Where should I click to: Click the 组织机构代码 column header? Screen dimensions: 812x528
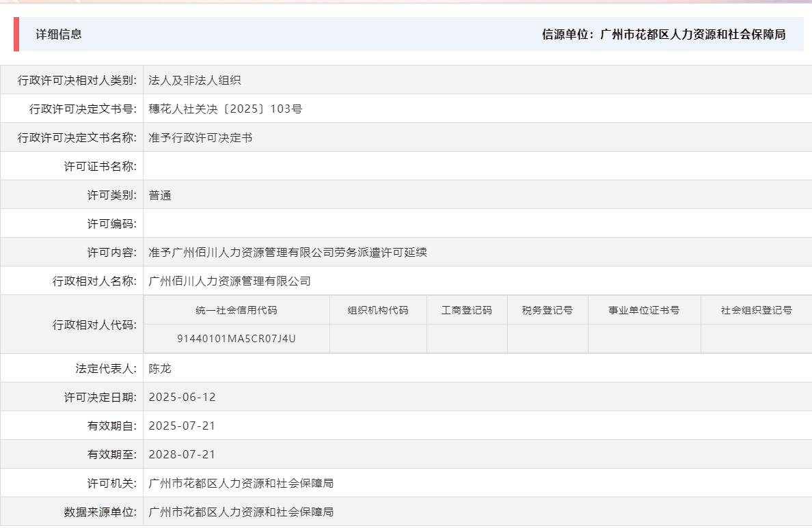377,309
